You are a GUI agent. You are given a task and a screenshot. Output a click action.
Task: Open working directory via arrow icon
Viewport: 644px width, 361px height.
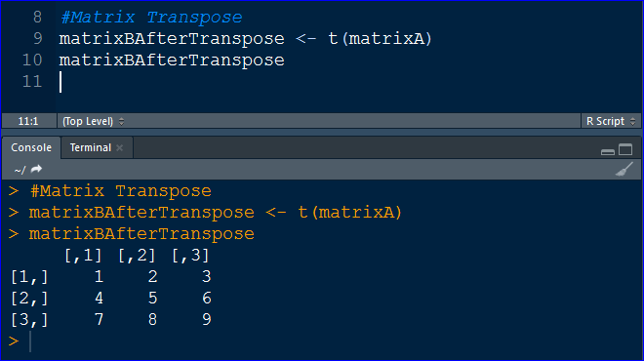(36, 169)
